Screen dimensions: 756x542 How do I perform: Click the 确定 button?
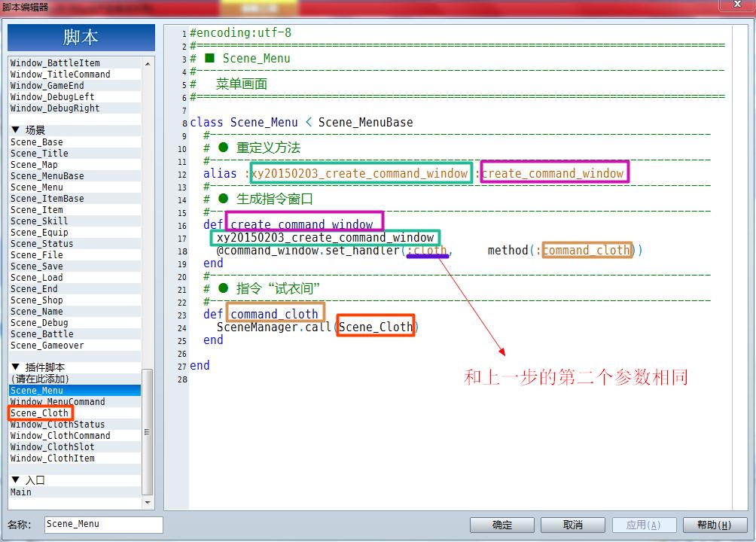[x=502, y=525]
